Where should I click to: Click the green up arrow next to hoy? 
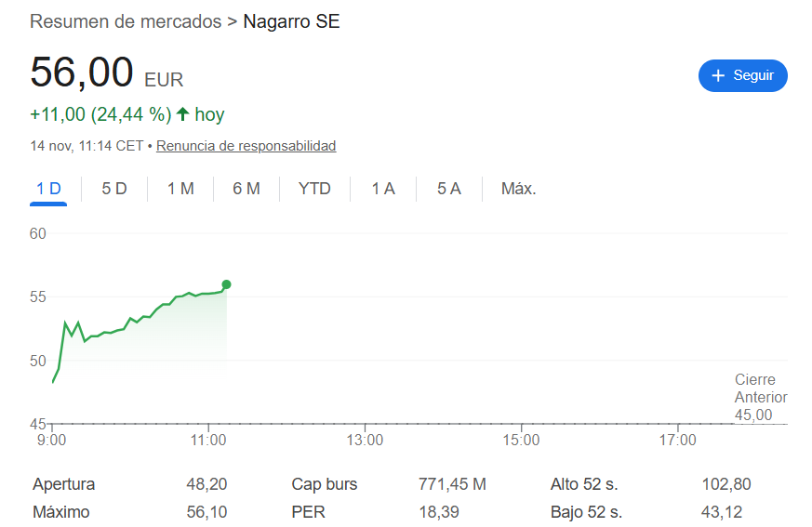(183, 114)
